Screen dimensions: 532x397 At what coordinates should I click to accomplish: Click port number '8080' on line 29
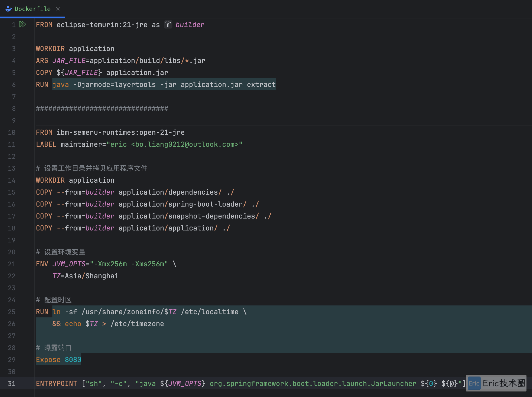(73, 360)
